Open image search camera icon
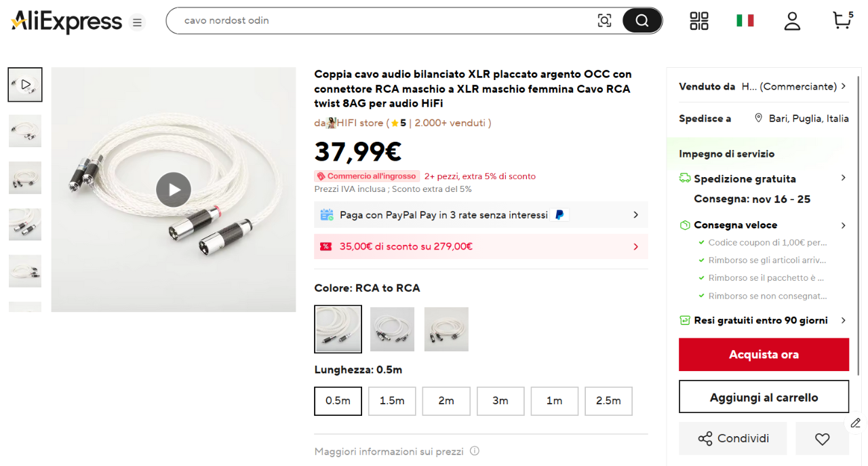 [604, 20]
